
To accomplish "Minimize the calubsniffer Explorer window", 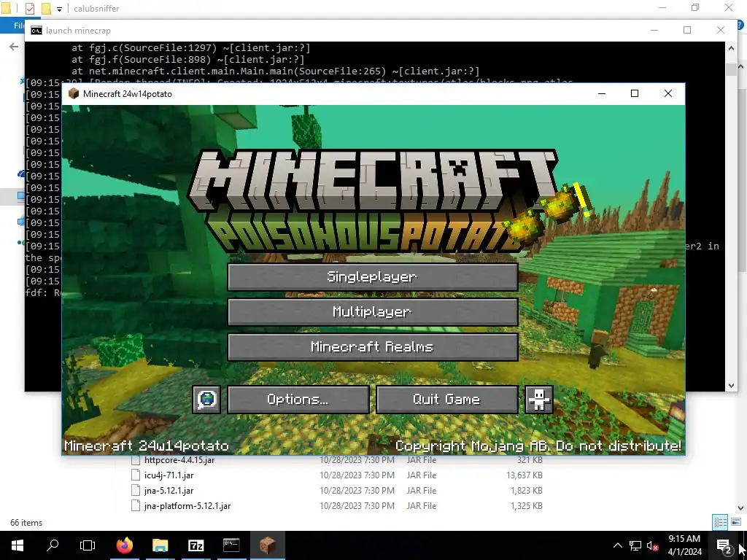I will (x=662, y=7).
